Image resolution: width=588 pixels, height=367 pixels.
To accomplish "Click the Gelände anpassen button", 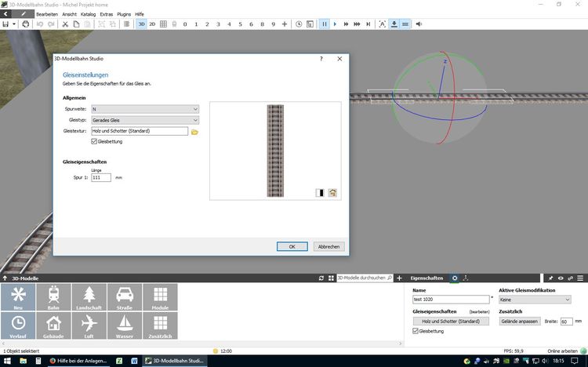I will point(521,322).
